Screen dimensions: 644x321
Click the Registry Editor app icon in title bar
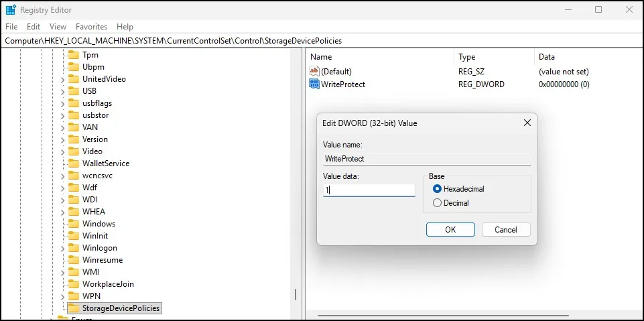11,9
